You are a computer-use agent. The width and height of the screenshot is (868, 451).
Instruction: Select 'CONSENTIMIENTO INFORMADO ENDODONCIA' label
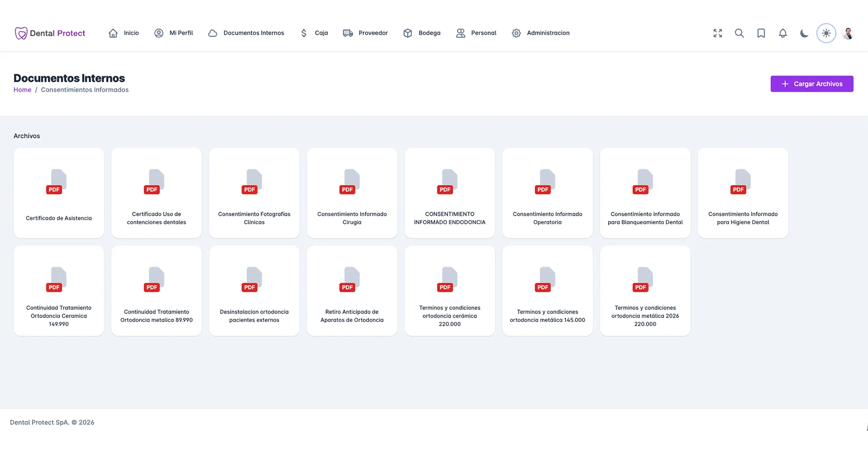pyautogui.click(x=449, y=218)
